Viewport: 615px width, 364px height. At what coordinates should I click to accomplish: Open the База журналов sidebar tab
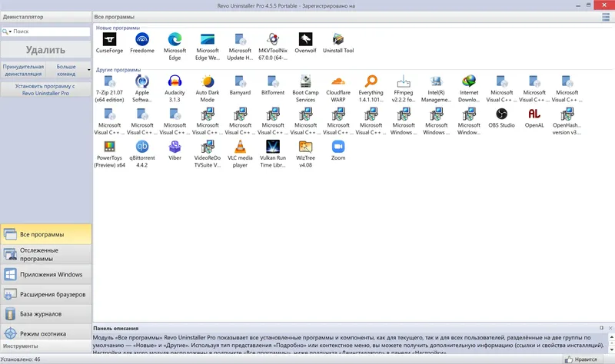click(x=46, y=314)
